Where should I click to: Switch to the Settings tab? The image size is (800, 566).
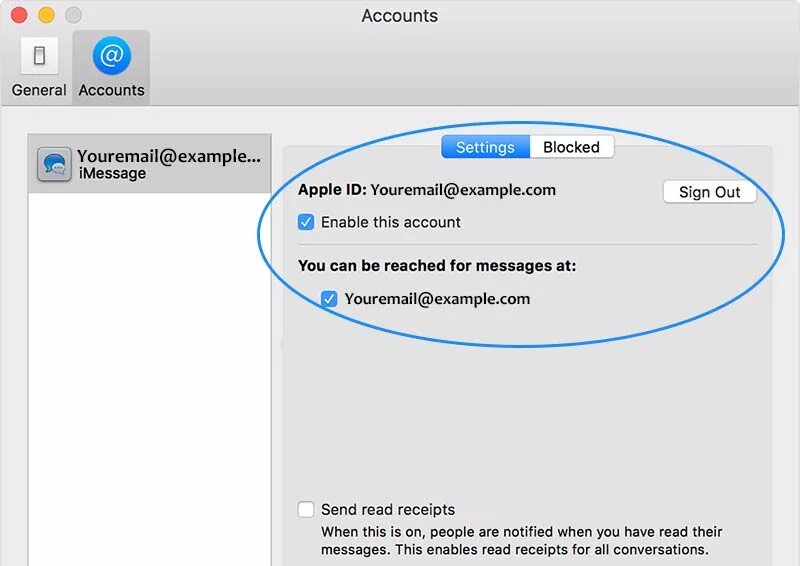click(x=485, y=147)
